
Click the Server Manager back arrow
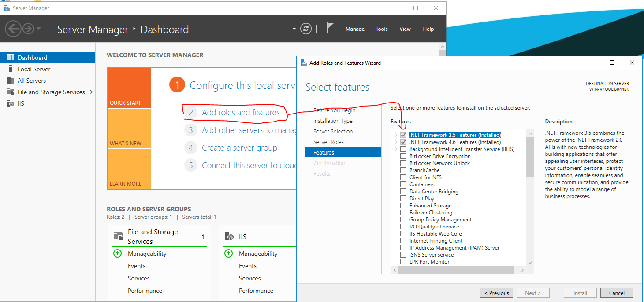tap(13, 29)
